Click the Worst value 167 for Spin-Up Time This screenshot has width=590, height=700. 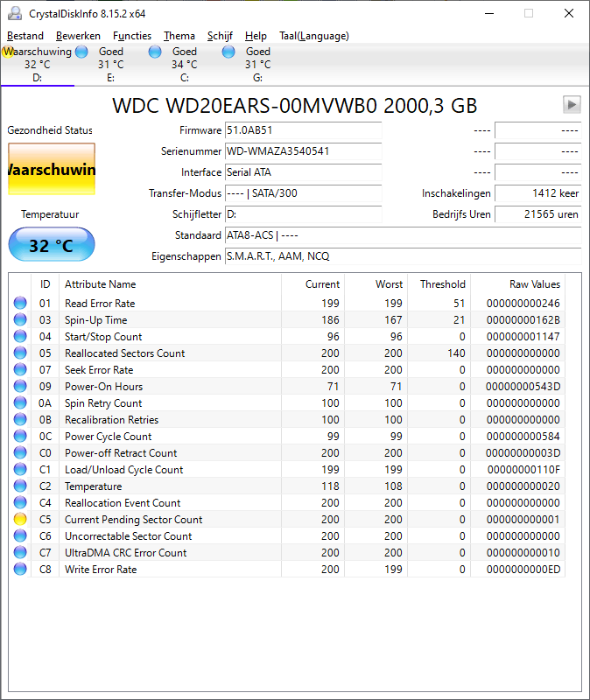click(393, 320)
